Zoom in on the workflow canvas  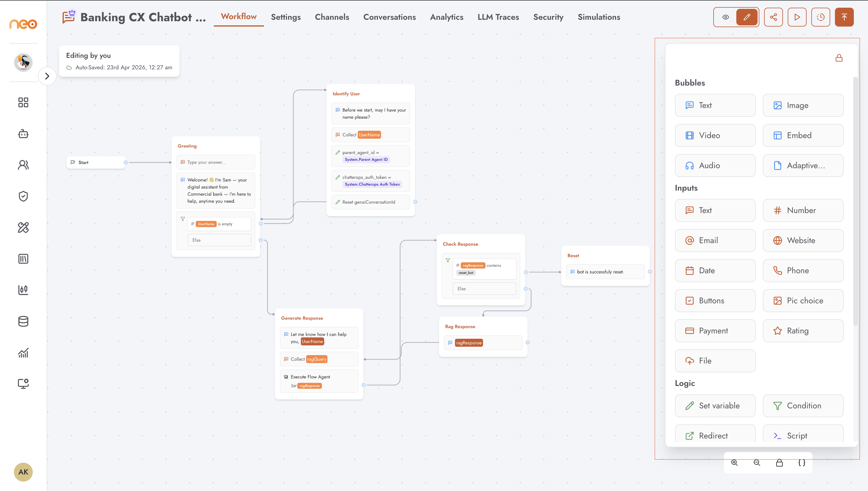[x=735, y=463]
